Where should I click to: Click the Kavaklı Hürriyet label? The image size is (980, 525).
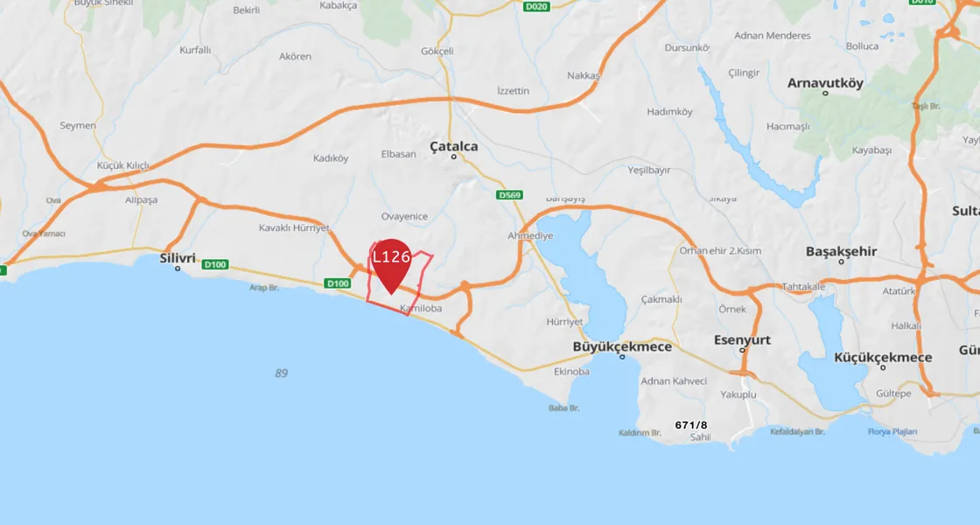pos(294,227)
